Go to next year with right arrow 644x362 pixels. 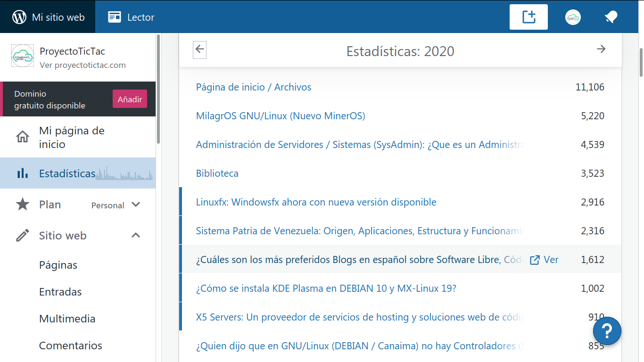pos(601,49)
